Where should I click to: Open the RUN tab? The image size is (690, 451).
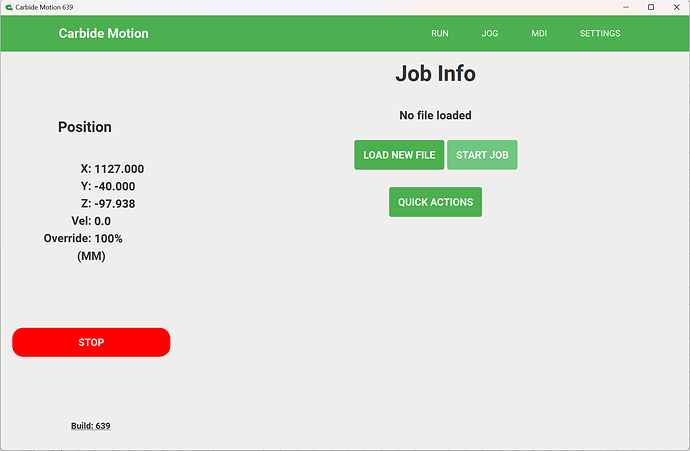point(440,33)
